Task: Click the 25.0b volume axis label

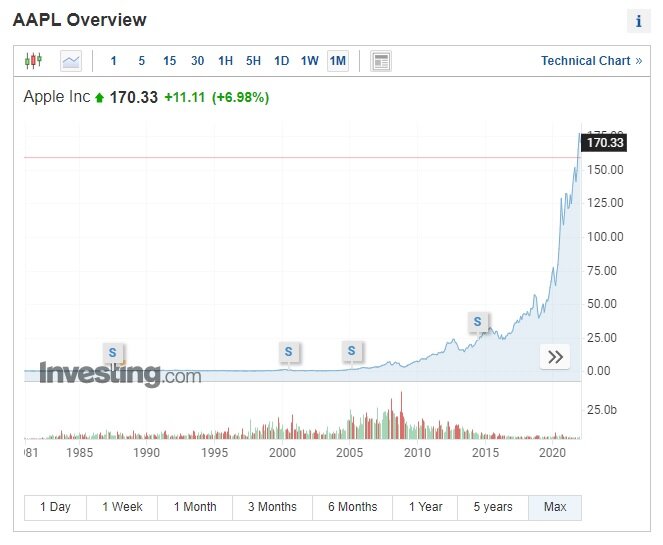Action: 602,410
